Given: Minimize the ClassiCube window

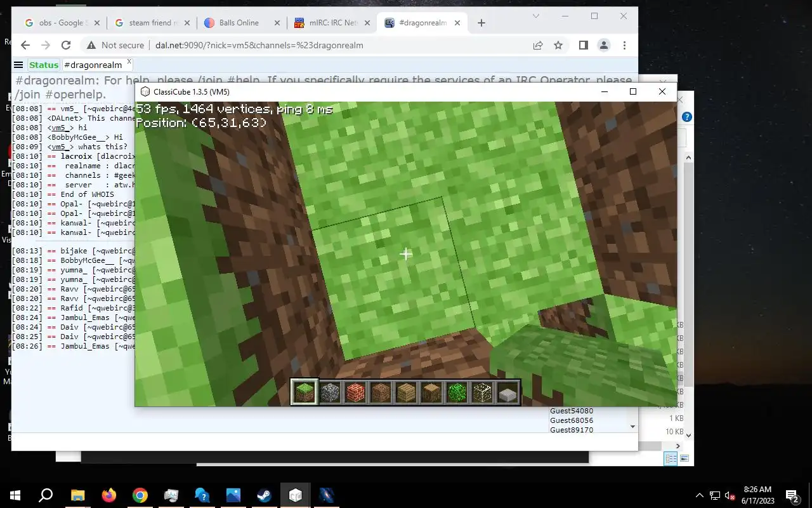Looking at the screenshot, I should click(604, 92).
